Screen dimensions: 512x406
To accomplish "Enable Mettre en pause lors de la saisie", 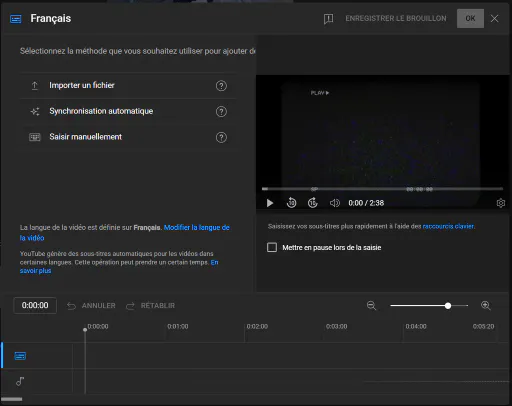I will 272,247.
